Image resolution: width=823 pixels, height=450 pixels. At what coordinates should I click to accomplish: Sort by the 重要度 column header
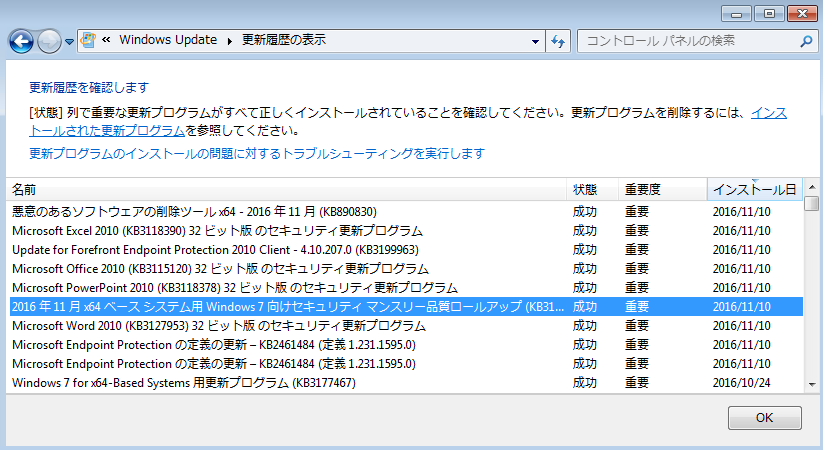(x=662, y=190)
